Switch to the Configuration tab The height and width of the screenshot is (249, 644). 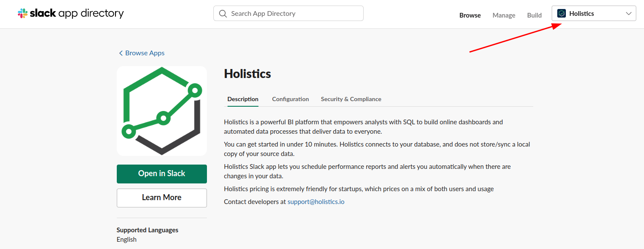click(291, 99)
